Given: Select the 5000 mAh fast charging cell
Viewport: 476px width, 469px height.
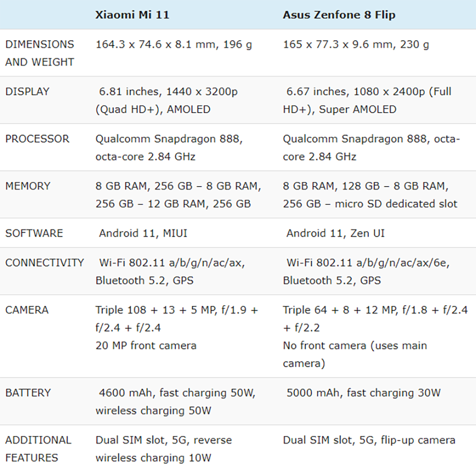Looking at the screenshot, I should (x=363, y=393).
